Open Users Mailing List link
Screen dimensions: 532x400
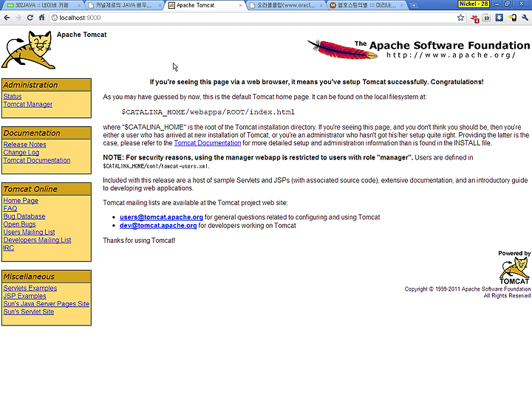(x=29, y=232)
